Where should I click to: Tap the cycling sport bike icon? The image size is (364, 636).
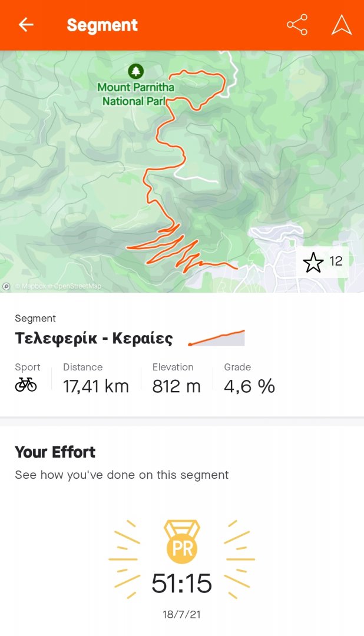coord(26,385)
